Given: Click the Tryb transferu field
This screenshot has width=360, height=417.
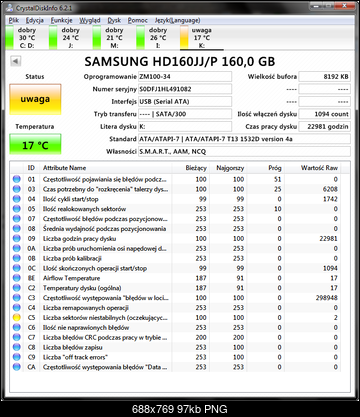Looking at the screenshot, I should [x=185, y=114].
